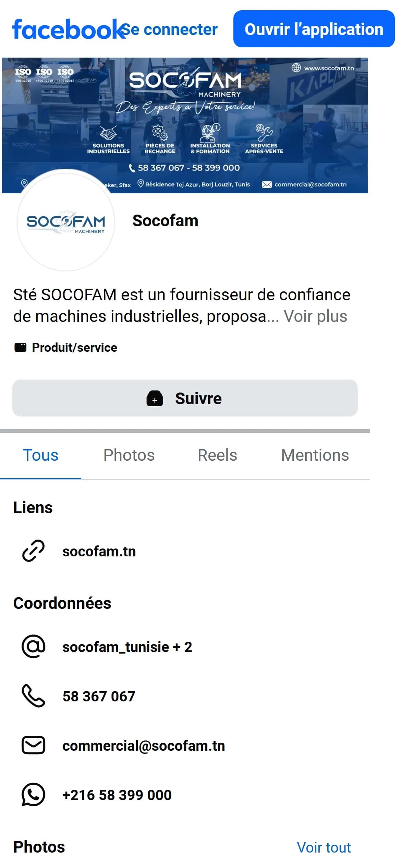Open the Socofam cover banner image
401x868 pixels.
[185, 125]
